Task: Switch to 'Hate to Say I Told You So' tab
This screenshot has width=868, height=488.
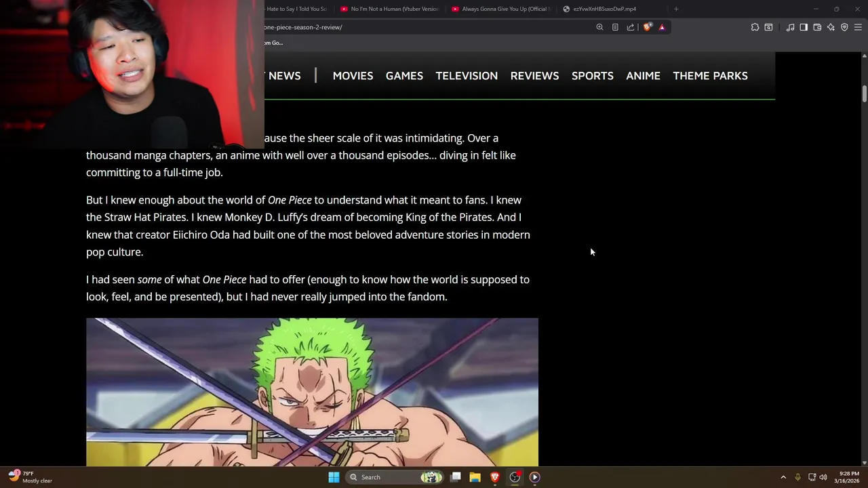Action: click(297, 9)
